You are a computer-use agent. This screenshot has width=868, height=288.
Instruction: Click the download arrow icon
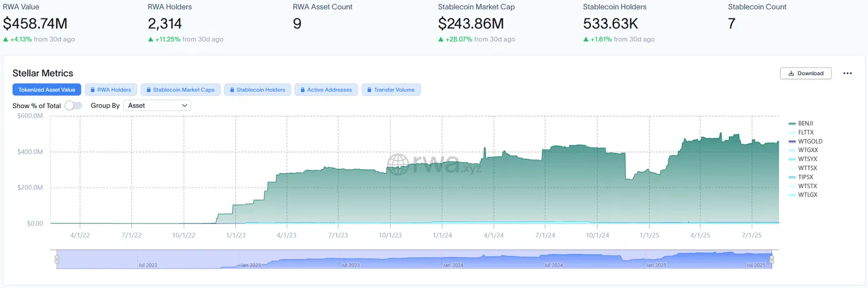coord(791,73)
